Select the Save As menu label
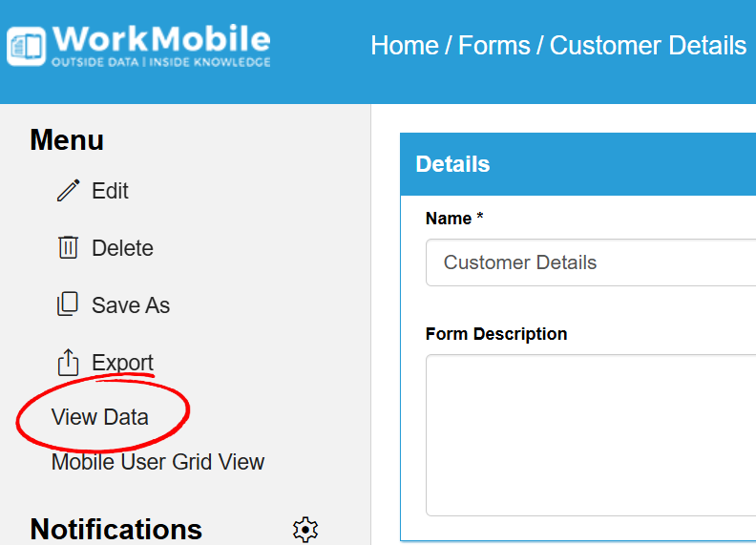 [131, 305]
